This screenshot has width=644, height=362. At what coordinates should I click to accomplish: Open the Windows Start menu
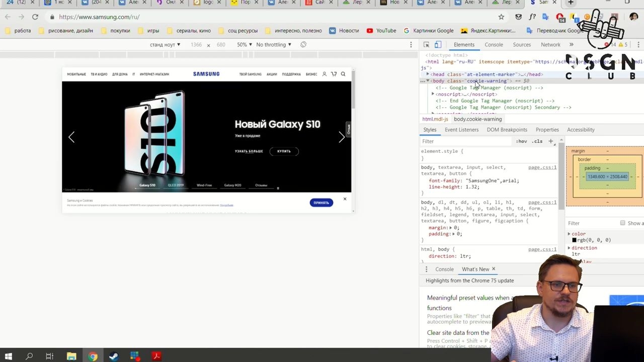click(9, 356)
